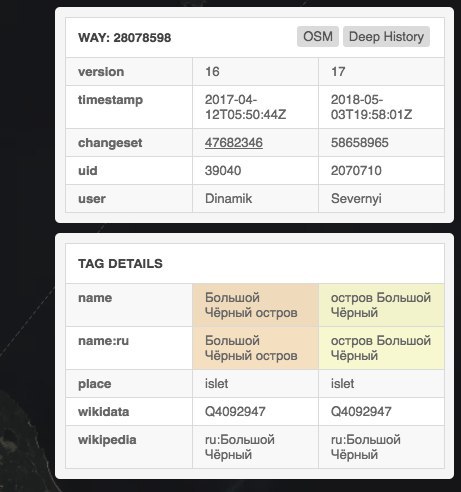The height and width of the screenshot is (492, 461).
Task: Select orange old name value cell
Action: [x=255, y=305]
